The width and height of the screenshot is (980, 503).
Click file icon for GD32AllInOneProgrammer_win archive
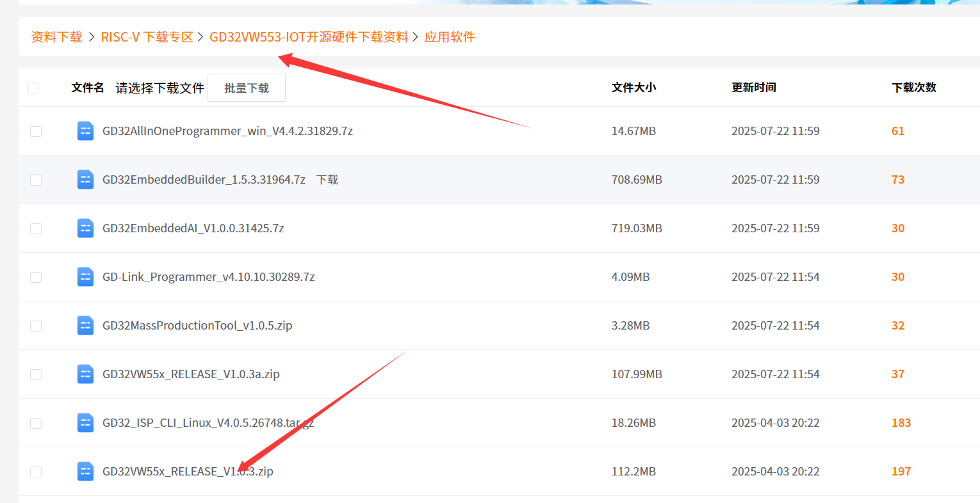85,131
